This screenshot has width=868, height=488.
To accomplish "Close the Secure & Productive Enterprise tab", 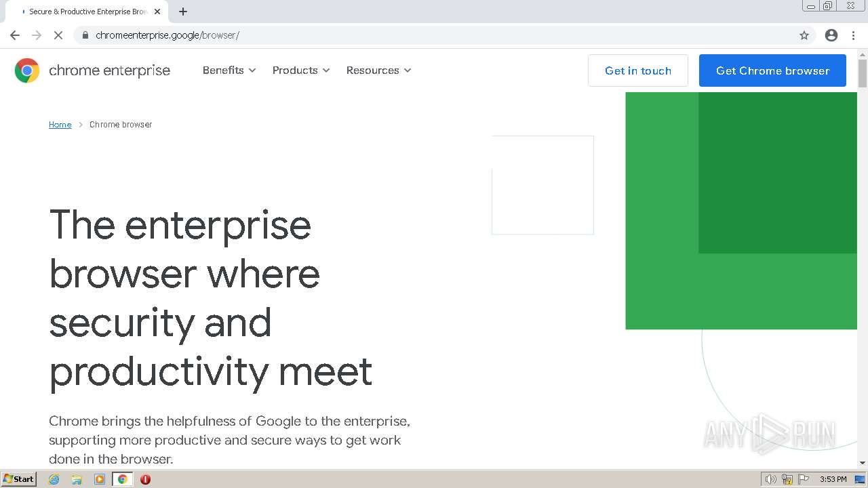I will (x=157, y=12).
